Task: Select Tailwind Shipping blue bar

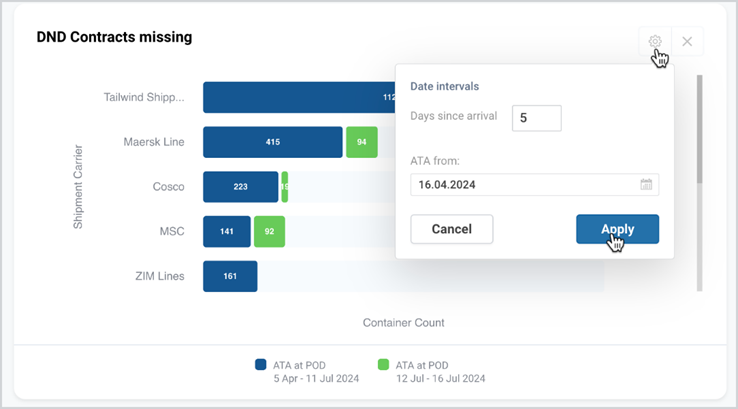Action: (x=299, y=97)
